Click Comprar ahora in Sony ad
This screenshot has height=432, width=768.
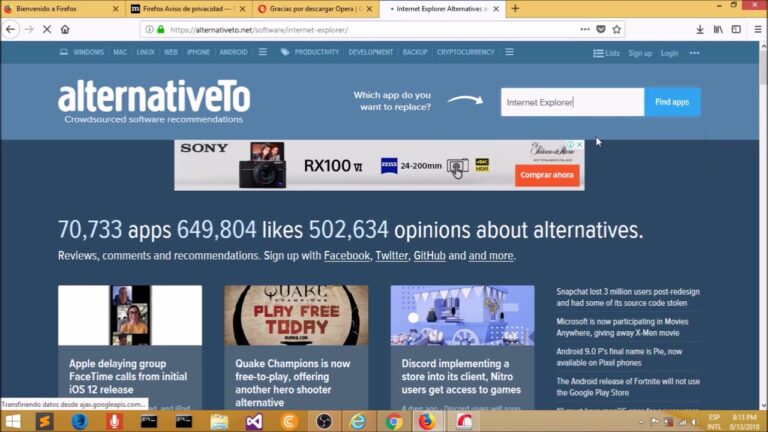pos(547,175)
